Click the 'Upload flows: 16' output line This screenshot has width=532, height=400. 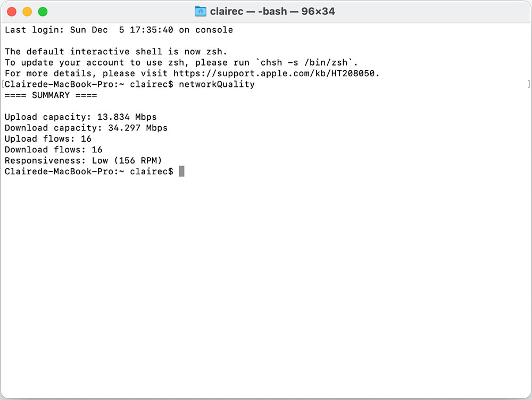[x=48, y=138]
